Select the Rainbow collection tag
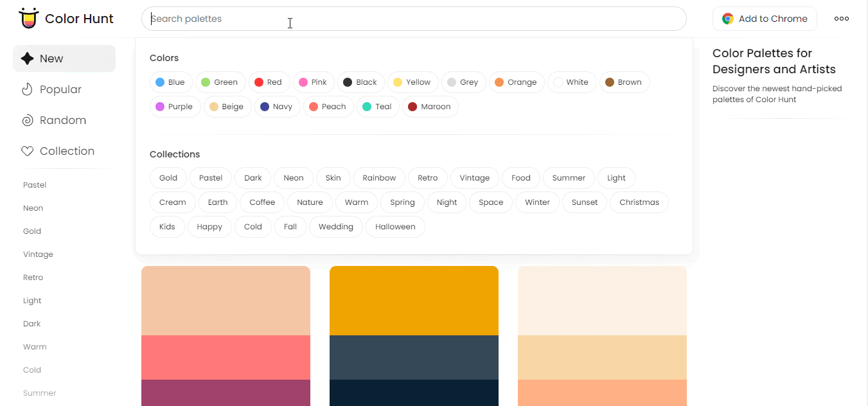Image resolution: width=868 pixels, height=406 pixels. (379, 178)
